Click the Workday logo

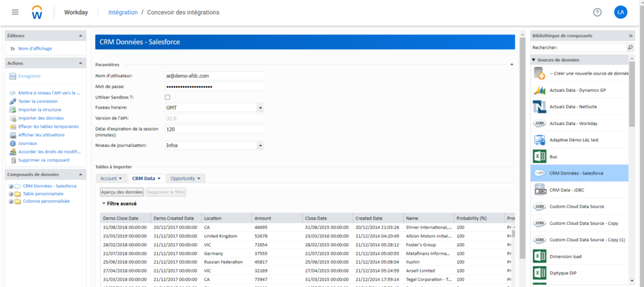(37, 13)
